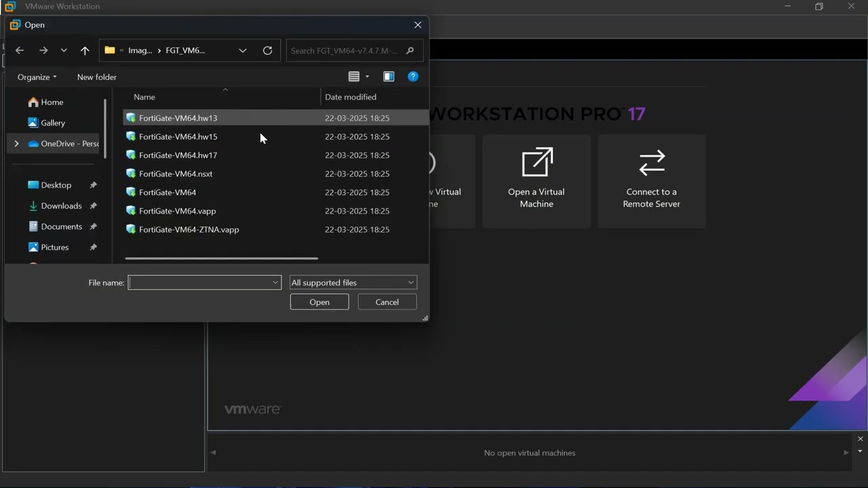Image resolution: width=868 pixels, height=488 pixels.
Task: Go back in the Open dialog
Action: coord(20,50)
